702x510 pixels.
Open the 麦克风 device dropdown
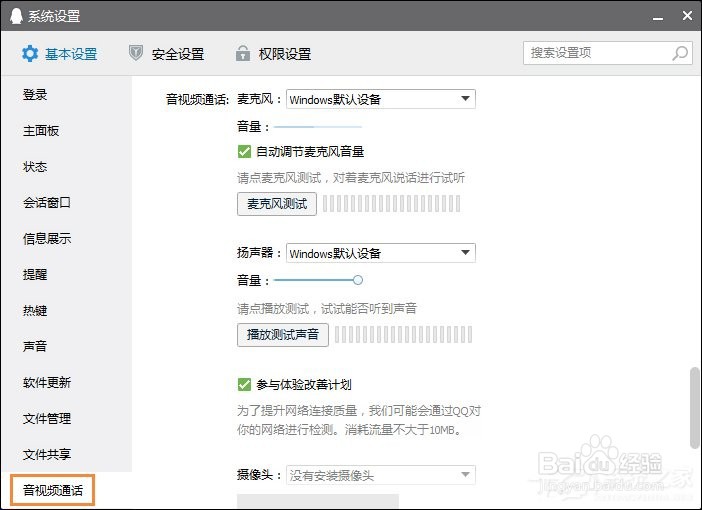pos(381,99)
